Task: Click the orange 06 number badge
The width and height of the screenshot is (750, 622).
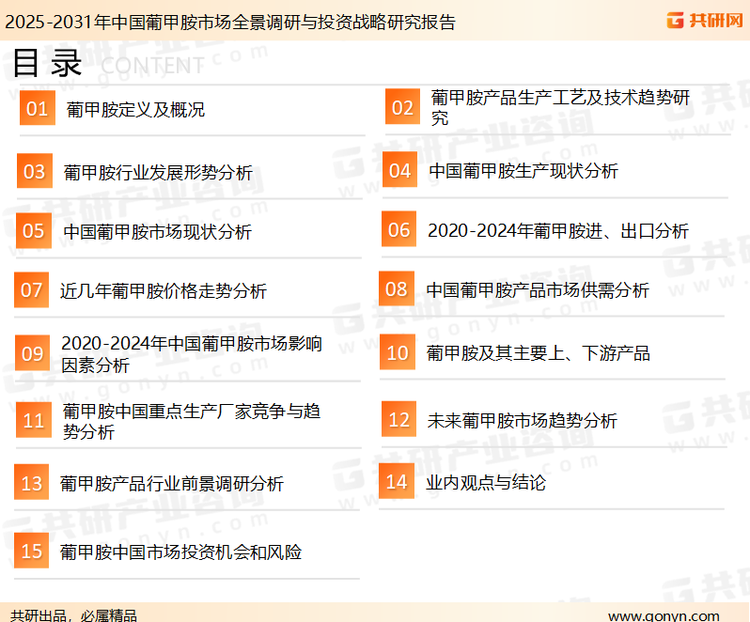Action: (399, 229)
